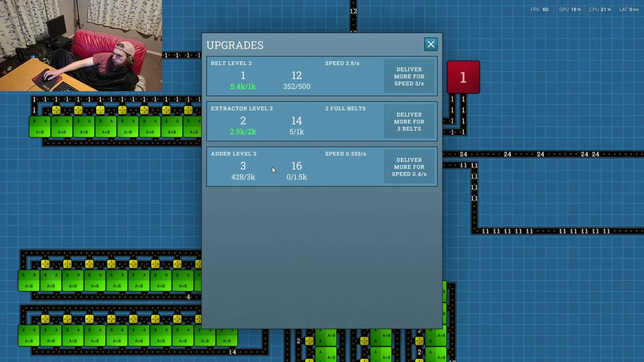Click the 'ADDER LEVEL 2' label
The height and width of the screenshot is (362, 644).
[234, 154]
